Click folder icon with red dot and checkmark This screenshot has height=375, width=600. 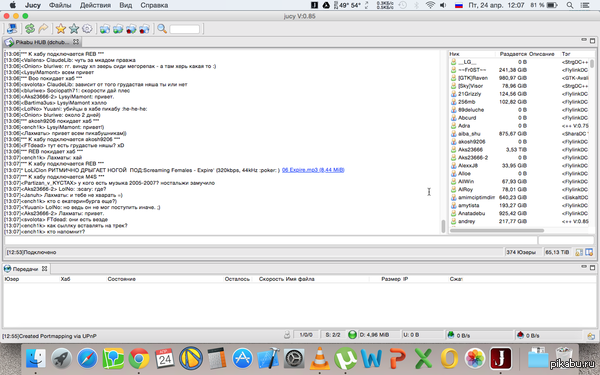[131, 29]
